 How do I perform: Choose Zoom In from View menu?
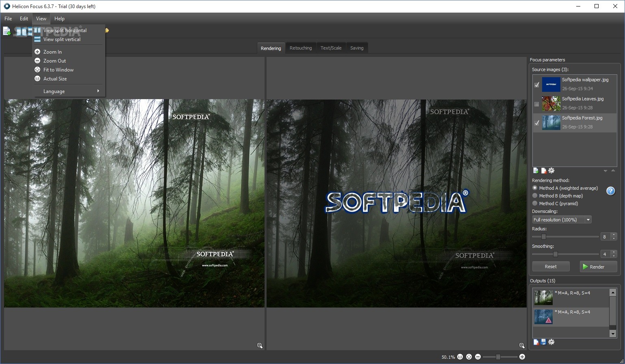tap(69, 52)
